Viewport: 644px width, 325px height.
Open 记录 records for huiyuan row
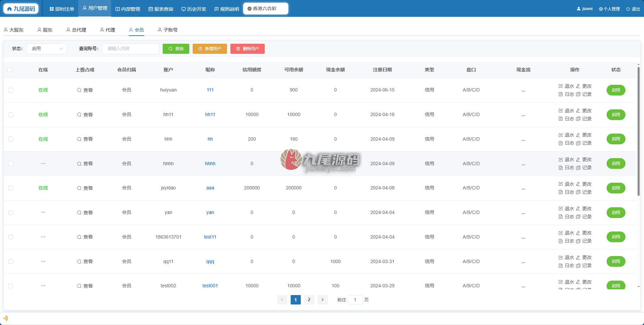point(584,94)
